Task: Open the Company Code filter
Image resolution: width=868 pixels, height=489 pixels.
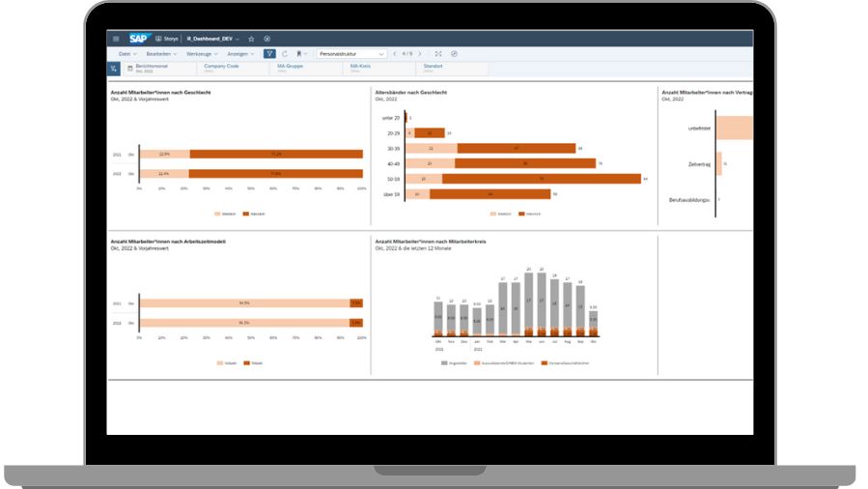Action: click(x=233, y=68)
